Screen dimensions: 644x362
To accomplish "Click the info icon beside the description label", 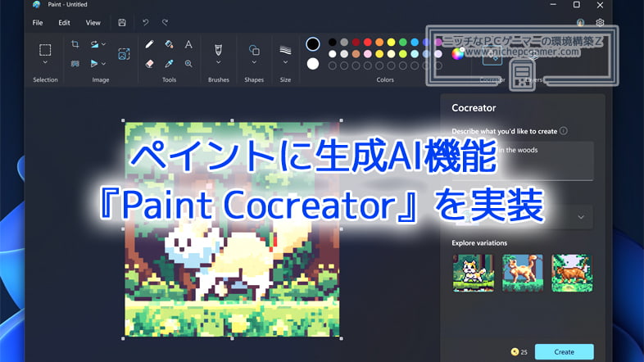I will point(564,131).
